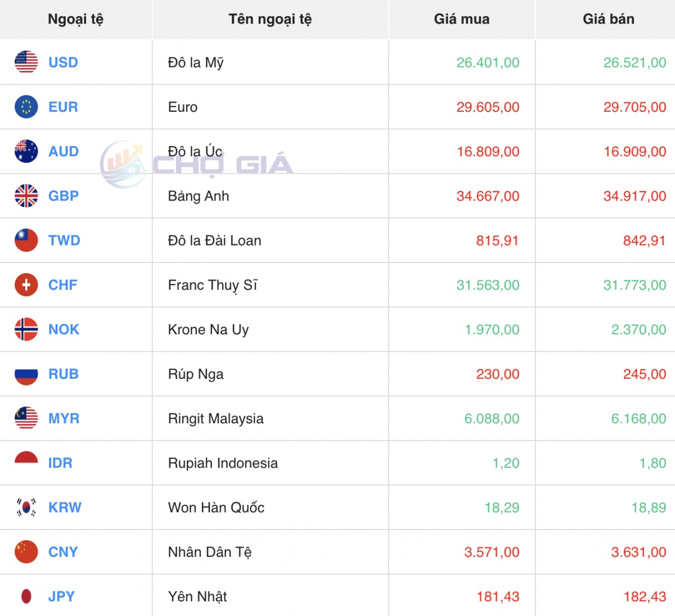675x616 pixels.
Task: Select the Norway flag icon
Action: 26,329
